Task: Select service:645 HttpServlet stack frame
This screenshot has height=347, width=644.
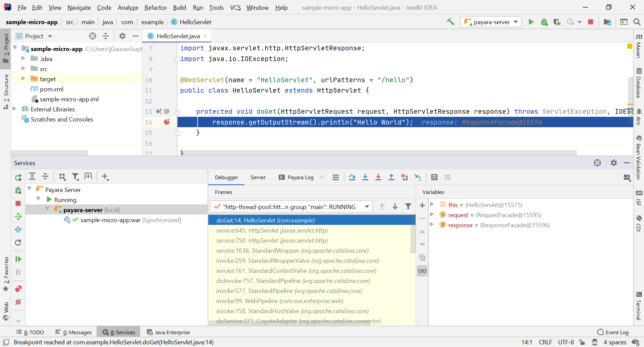Action: [x=272, y=231]
